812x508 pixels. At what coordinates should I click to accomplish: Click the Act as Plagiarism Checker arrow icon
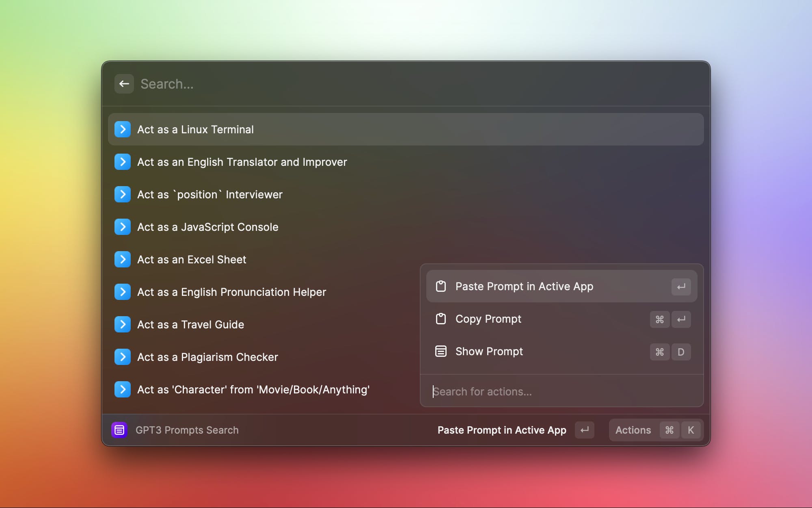123,356
